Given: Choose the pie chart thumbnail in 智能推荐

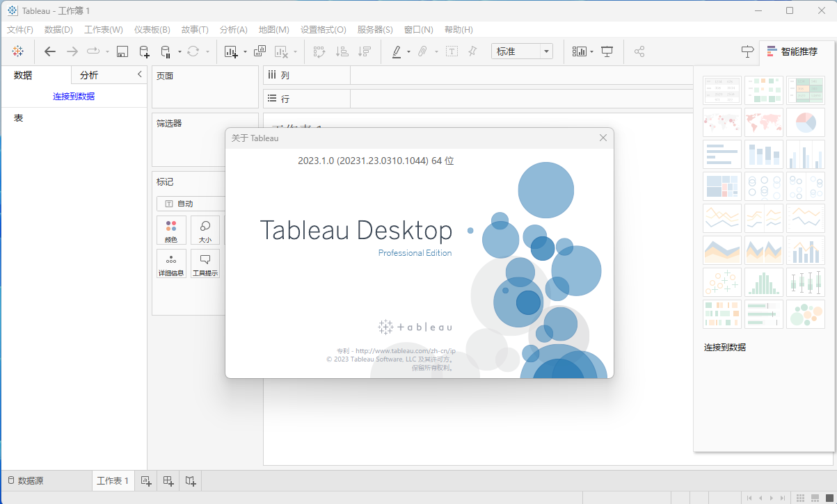Looking at the screenshot, I should [806, 122].
